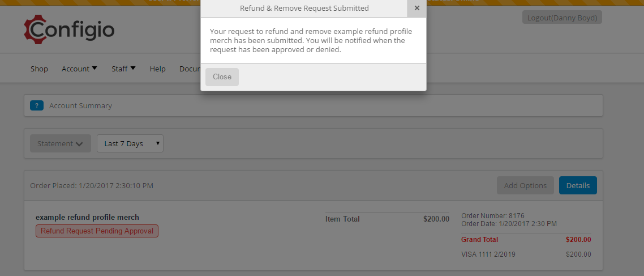The height and width of the screenshot is (276, 644).
Task: Close the dialog with the X icon
Action: (x=417, y=9)
